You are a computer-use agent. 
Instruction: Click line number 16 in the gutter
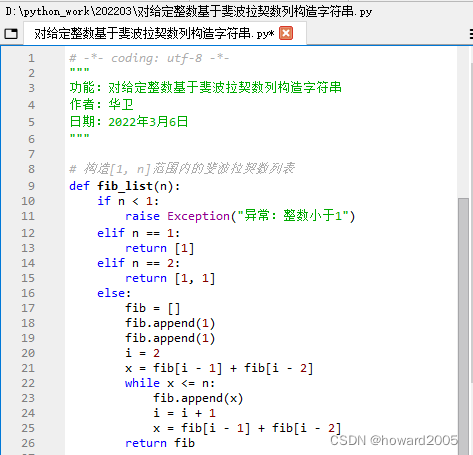28,293
